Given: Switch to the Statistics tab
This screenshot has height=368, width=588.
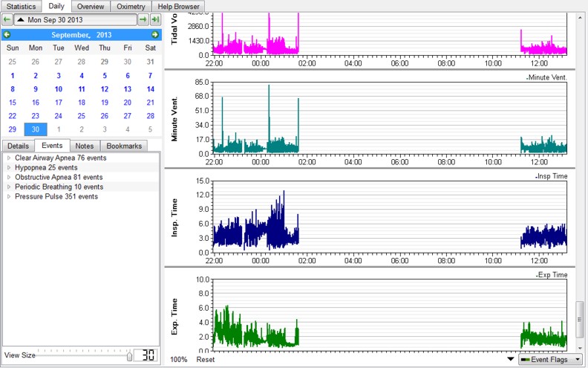Looking at the screenshot, I should pos(21,6).
